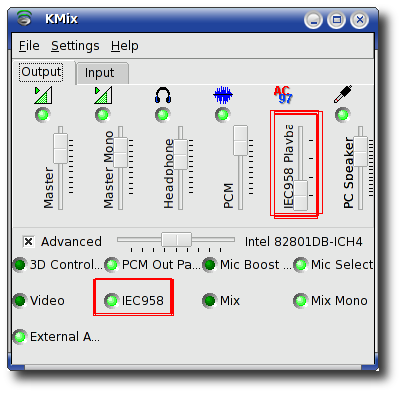Click the KMix app icon in title bar

pyautogui.click(x=24, y=18)
